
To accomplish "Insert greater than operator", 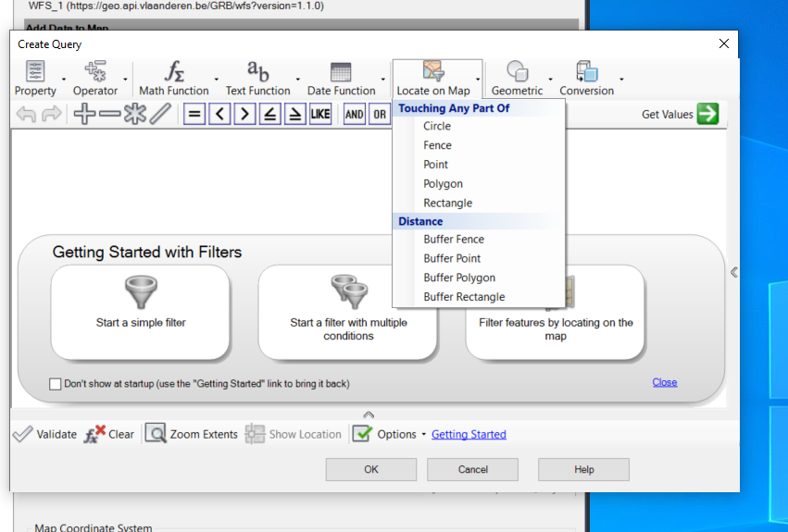I will pos(244,114).
